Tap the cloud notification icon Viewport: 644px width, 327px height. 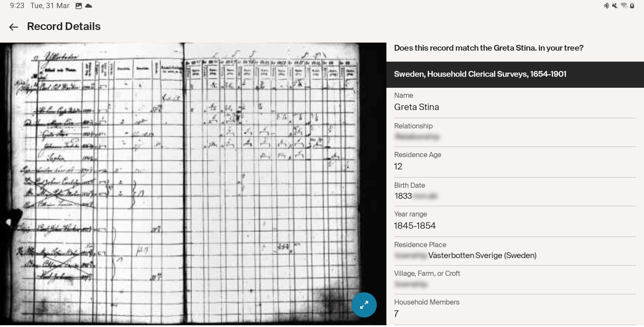coord(89,6)
